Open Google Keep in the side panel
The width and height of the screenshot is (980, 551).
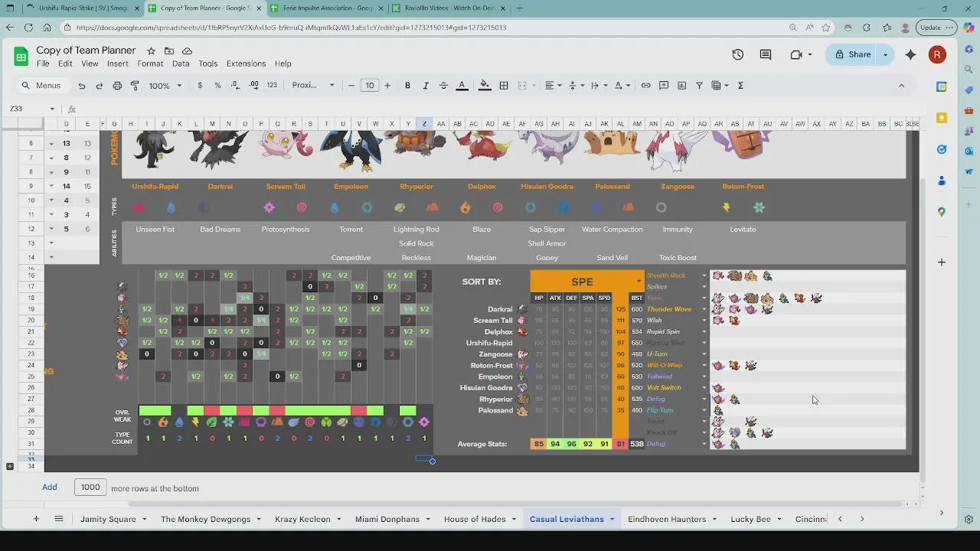(942, 118)
